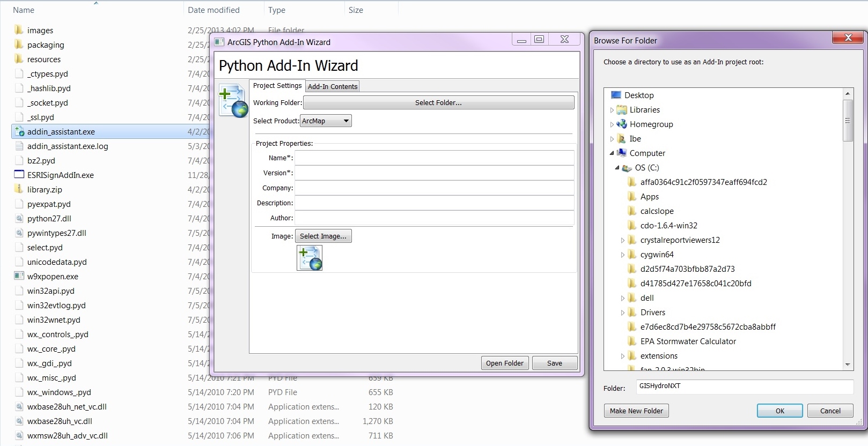
Task: Click the Save button in wizard
Action: tap(555, 363)
